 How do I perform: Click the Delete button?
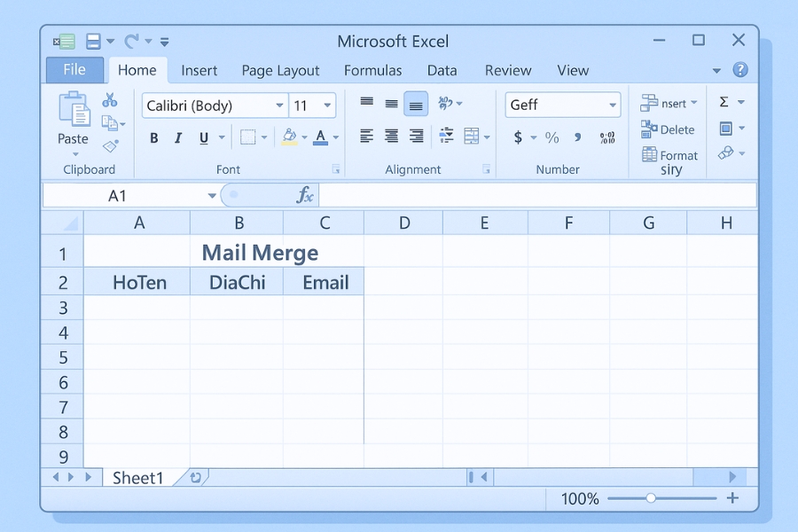[x=669, y=129]
